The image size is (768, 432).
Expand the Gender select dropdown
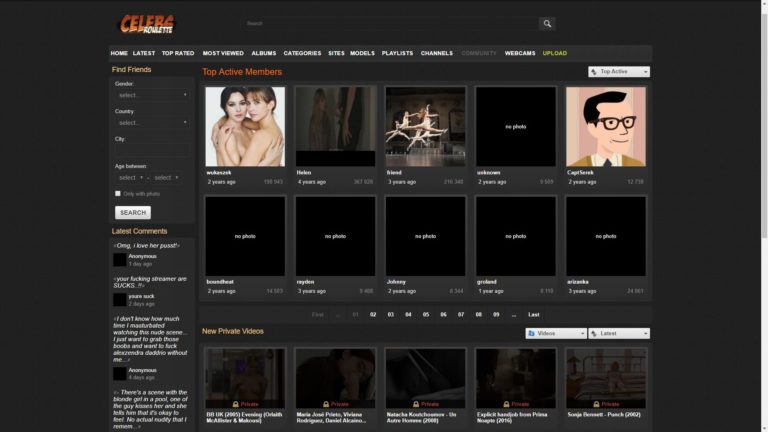pos(151,95)
